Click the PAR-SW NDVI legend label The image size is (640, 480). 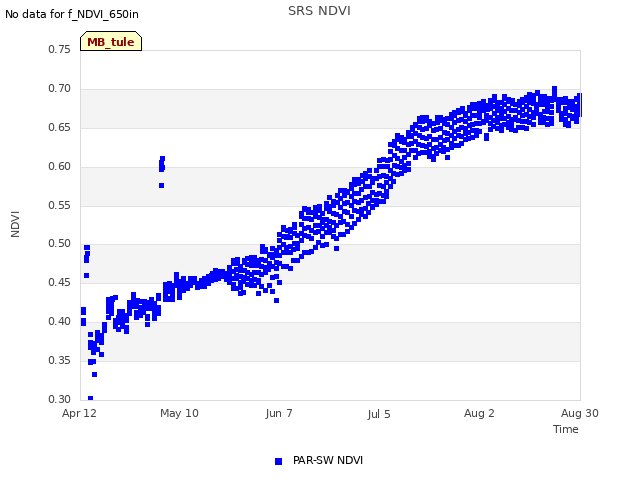[x=328, y=460]
